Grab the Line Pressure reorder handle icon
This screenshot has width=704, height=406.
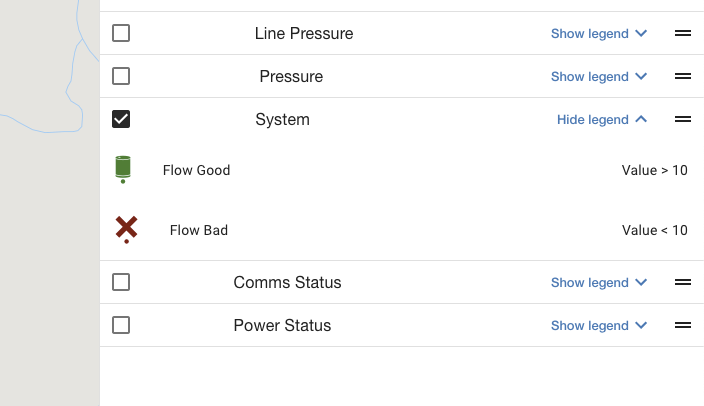(682, 33)
